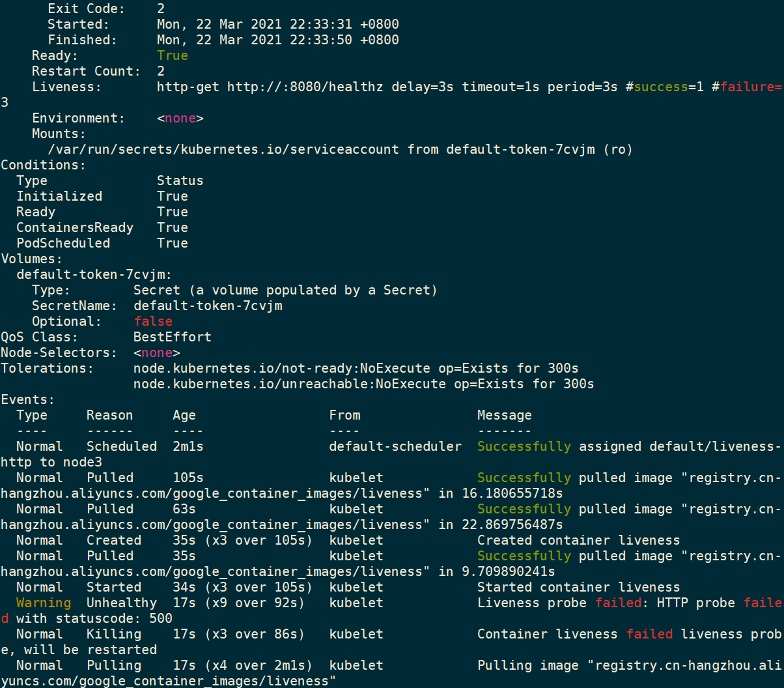Click the unreachable:NoExecute toleration line

363,384
